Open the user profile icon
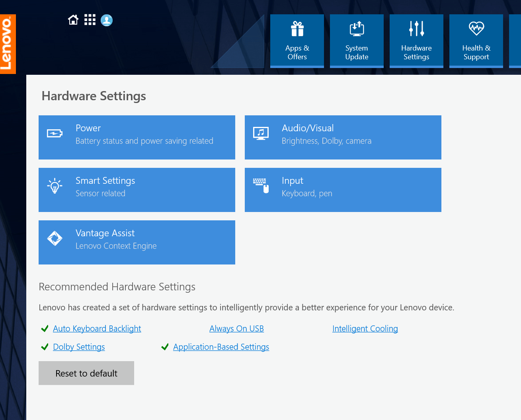The height and width of the screenshot is (420, 521). 107,20
